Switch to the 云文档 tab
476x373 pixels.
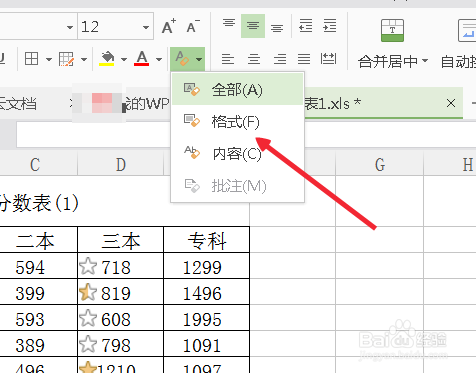click(x=17, y=104)
